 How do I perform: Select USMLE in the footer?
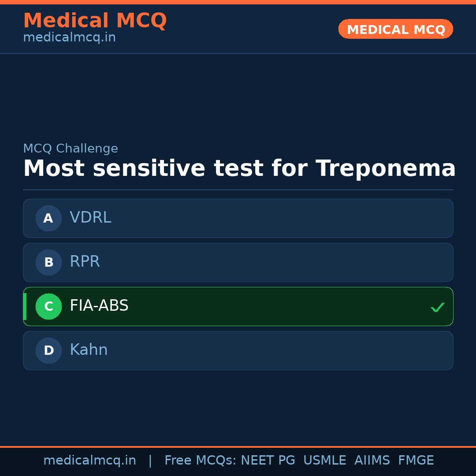point(324,461)
